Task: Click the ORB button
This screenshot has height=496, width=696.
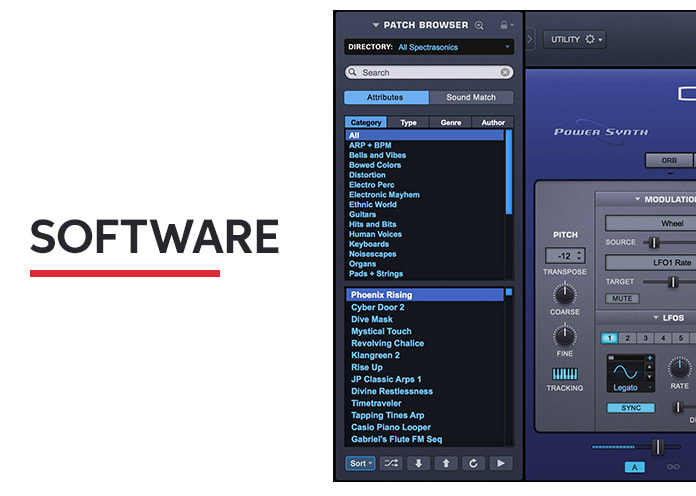Action: (669, 160)
